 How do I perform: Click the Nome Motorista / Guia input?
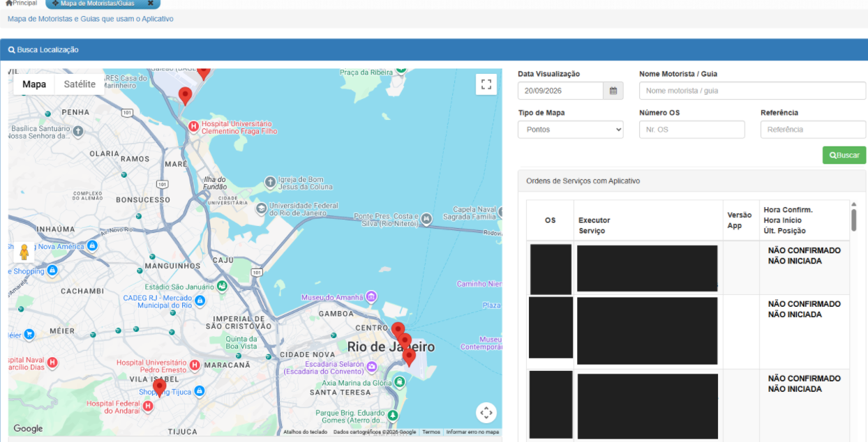click(x=752, y=91)
